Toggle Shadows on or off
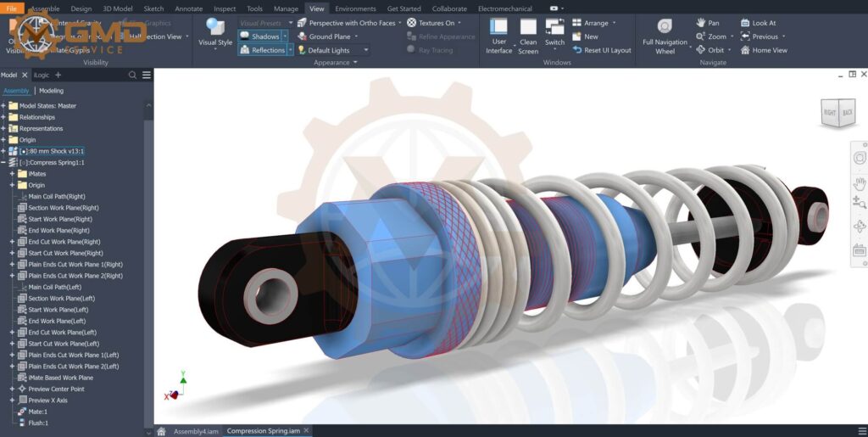The image size is (868, 437). [259, 36]
